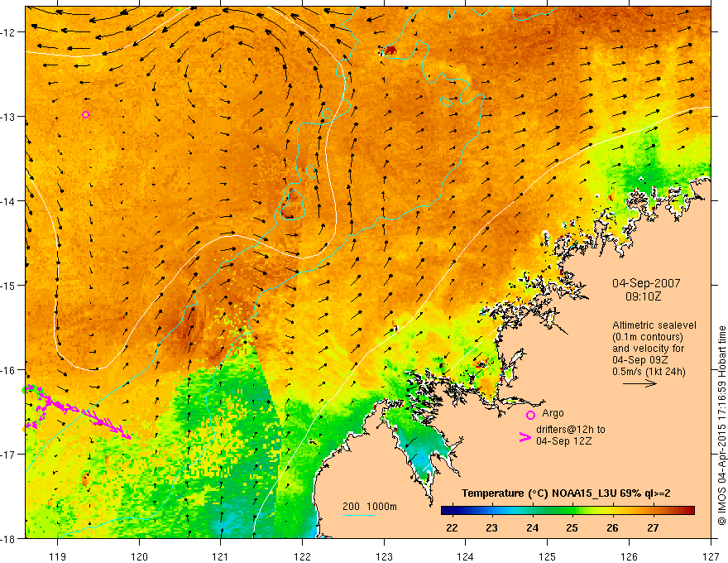Click the 'Altimetric sealevel' legend text

(654, 325)
